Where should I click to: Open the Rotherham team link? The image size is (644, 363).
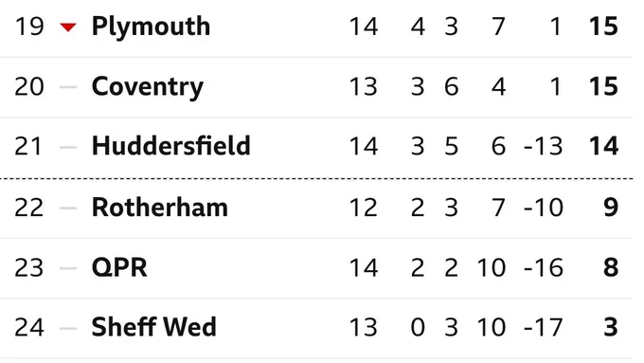click(160, 208)
